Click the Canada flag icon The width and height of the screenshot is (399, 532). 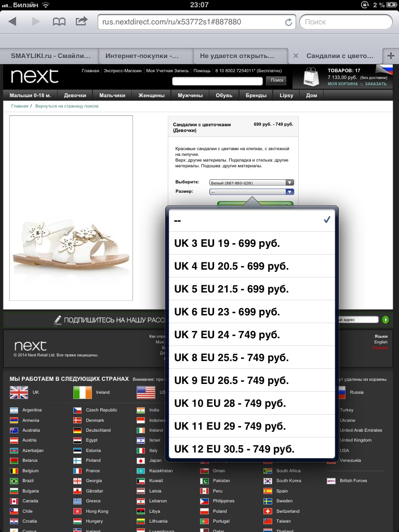[x=14, y=501]
